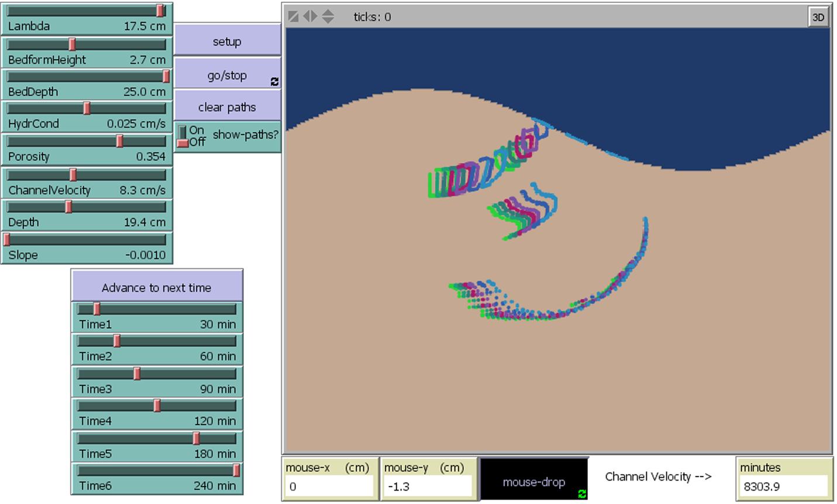Click the Porosity slider handle
Viewport: 837px width, 504px height.
point(119,141)
